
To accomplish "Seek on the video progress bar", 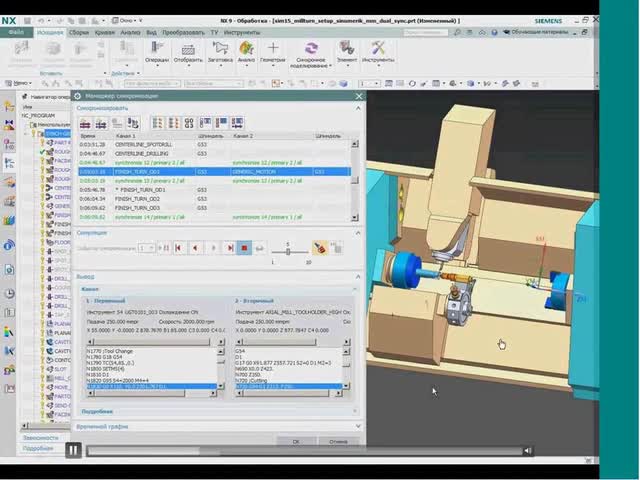I will [x=304, y=451].
